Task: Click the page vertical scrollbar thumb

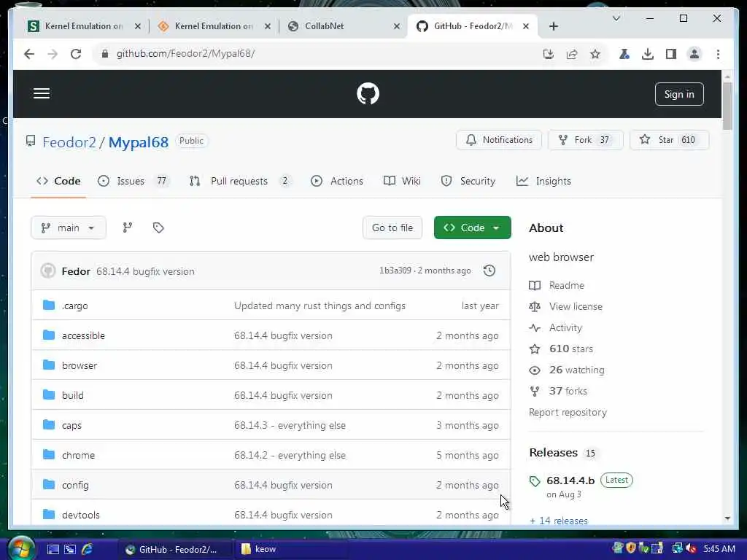Action: click(727, 106)
